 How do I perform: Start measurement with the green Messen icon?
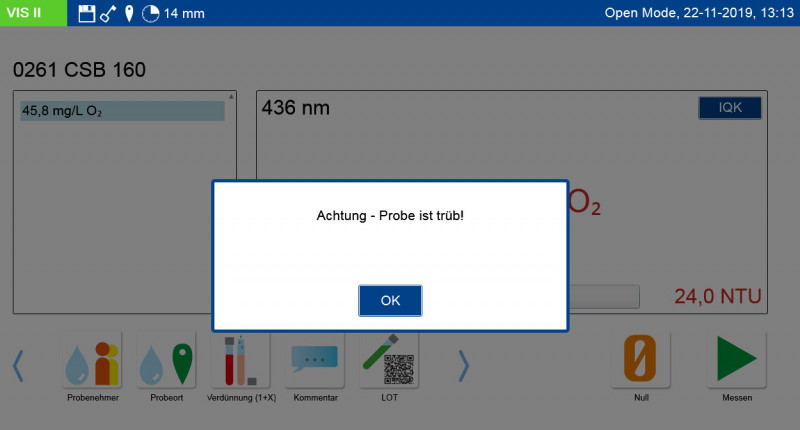(737, 359)
